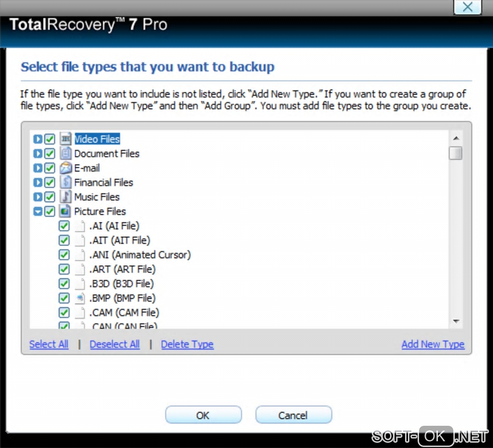Close the TotalRecovery dialog window
Screen dimensions: 493x448
pyautogui.click(x=467, y=7)
